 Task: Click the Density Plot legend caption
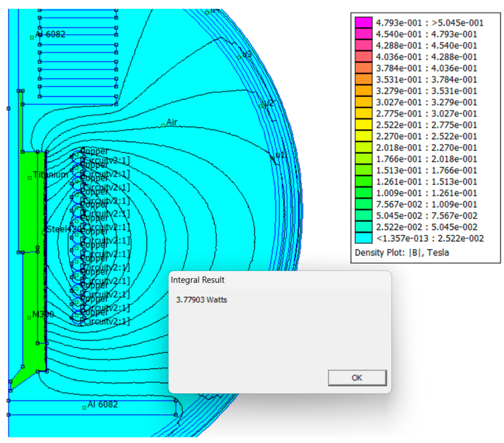tap(402, 253)
